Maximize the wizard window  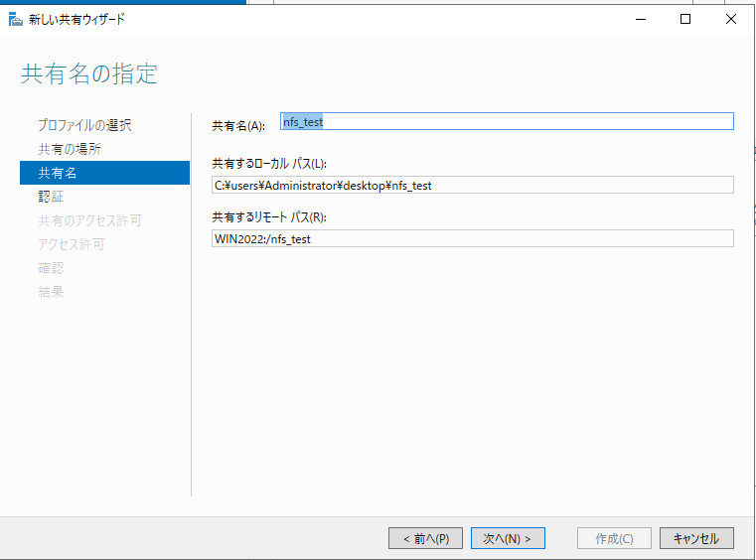(x=684, y=19)
